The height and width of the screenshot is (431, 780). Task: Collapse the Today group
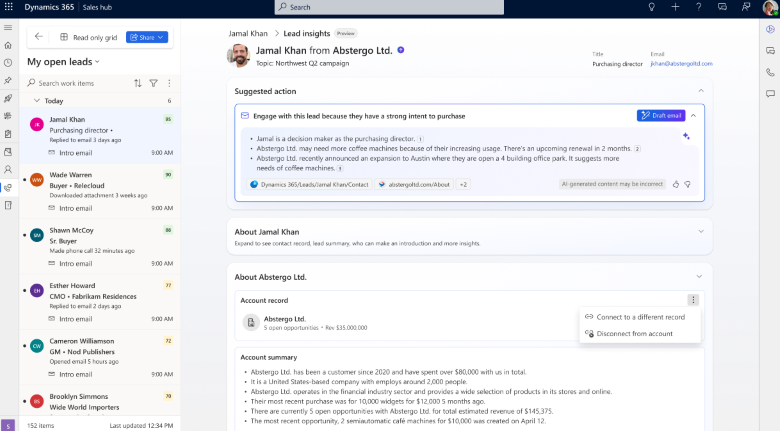[x=36, y=101]
